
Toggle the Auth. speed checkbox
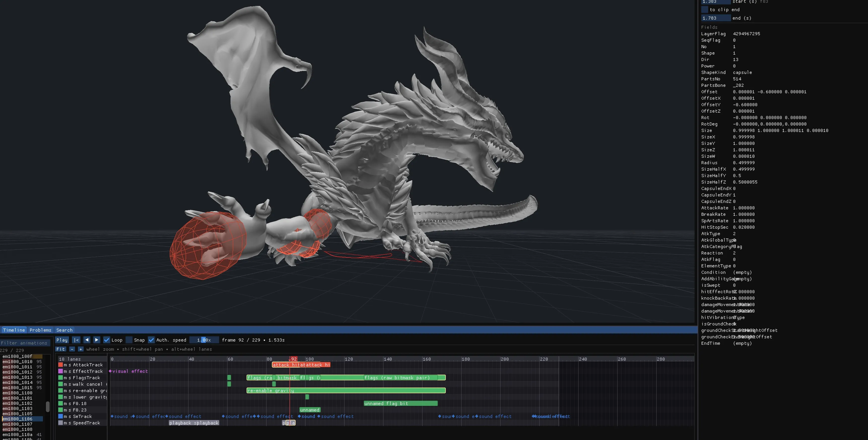(151, 340)
